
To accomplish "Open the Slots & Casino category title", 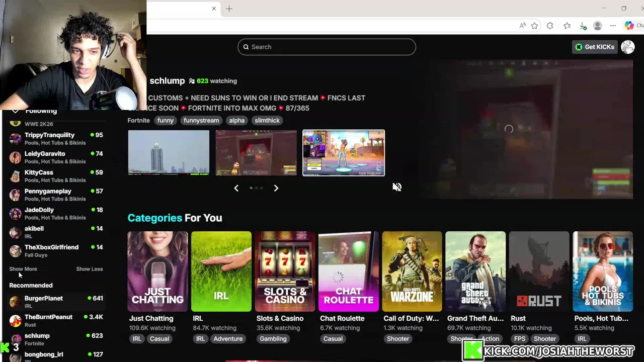I will click(x=280, y=318).
